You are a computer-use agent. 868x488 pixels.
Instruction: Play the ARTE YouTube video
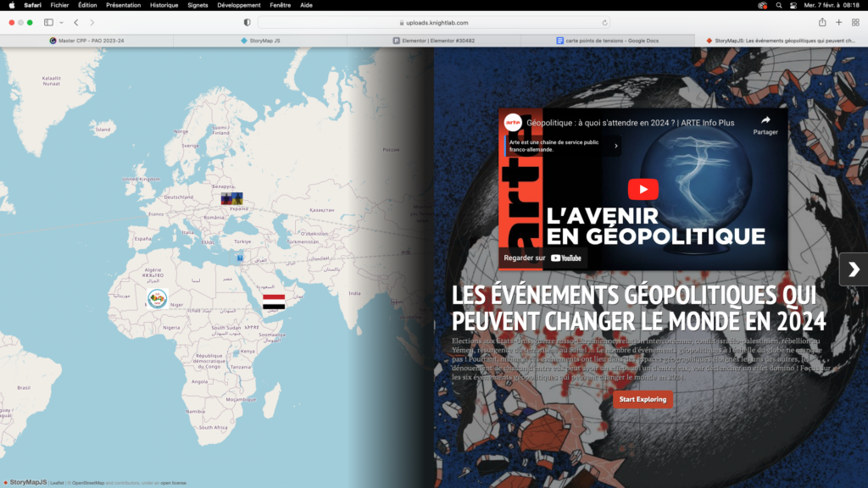pyautogui.click(x=643, y=189)
